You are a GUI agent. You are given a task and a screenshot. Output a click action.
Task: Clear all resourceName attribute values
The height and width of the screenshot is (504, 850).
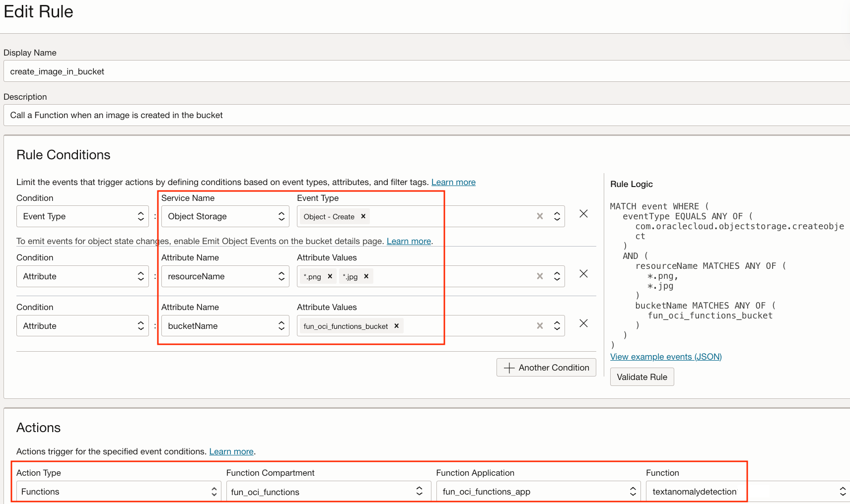(540, 276)
